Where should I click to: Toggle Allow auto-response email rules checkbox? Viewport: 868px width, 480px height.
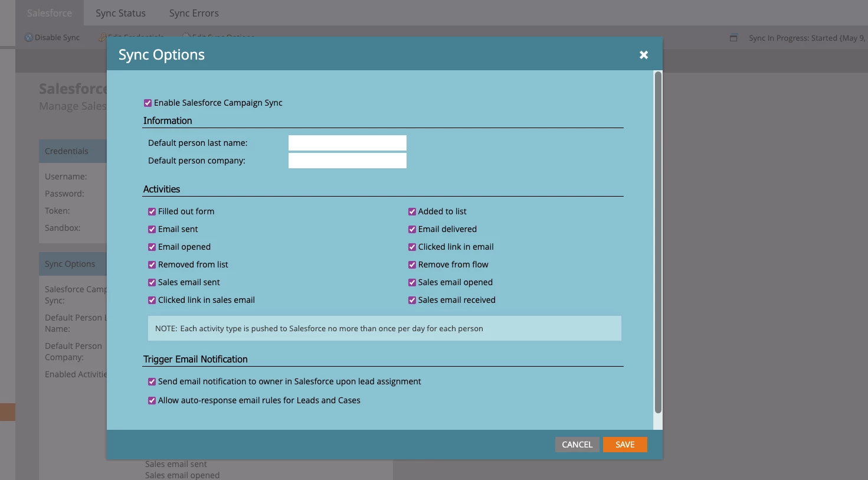click(152, 400)
